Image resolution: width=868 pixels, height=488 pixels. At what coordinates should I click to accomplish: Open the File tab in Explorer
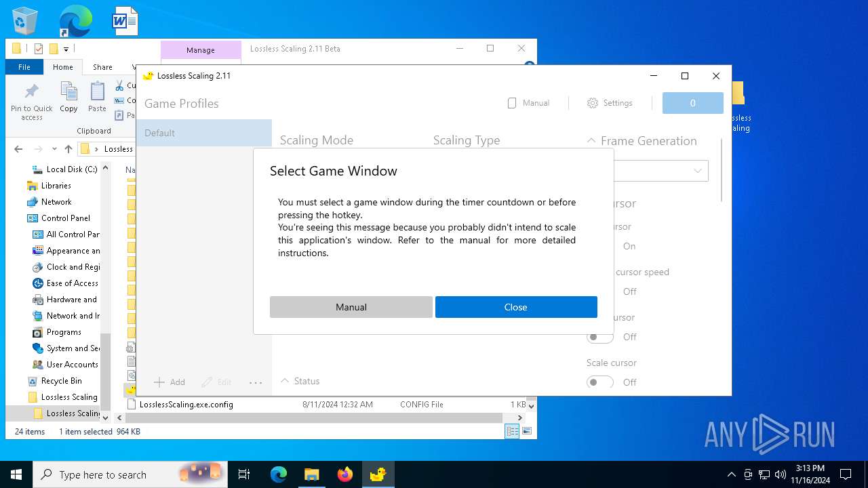click(x=24, y=67)
